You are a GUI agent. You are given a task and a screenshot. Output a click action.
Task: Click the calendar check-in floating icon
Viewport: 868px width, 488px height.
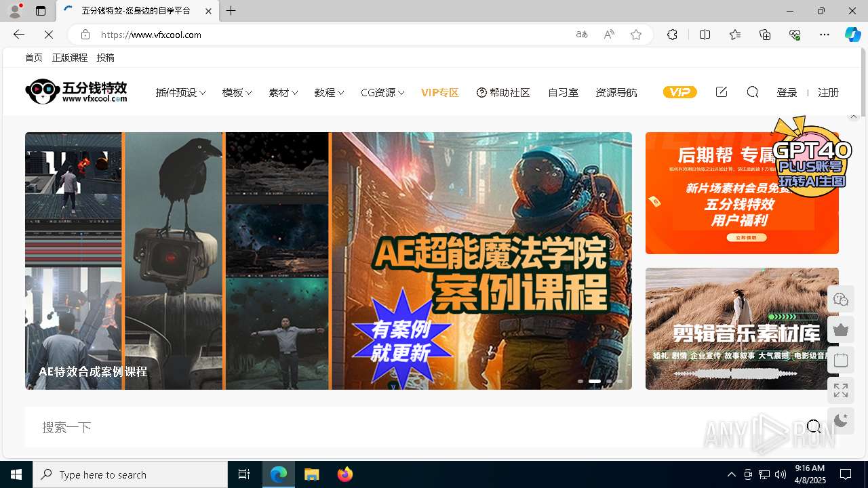pos(841,361)
